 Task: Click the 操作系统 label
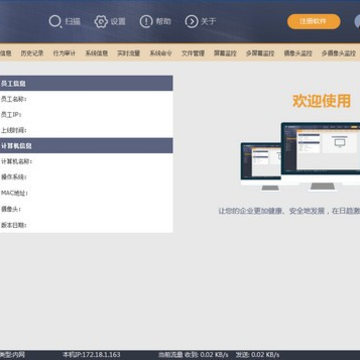point(14,177)
